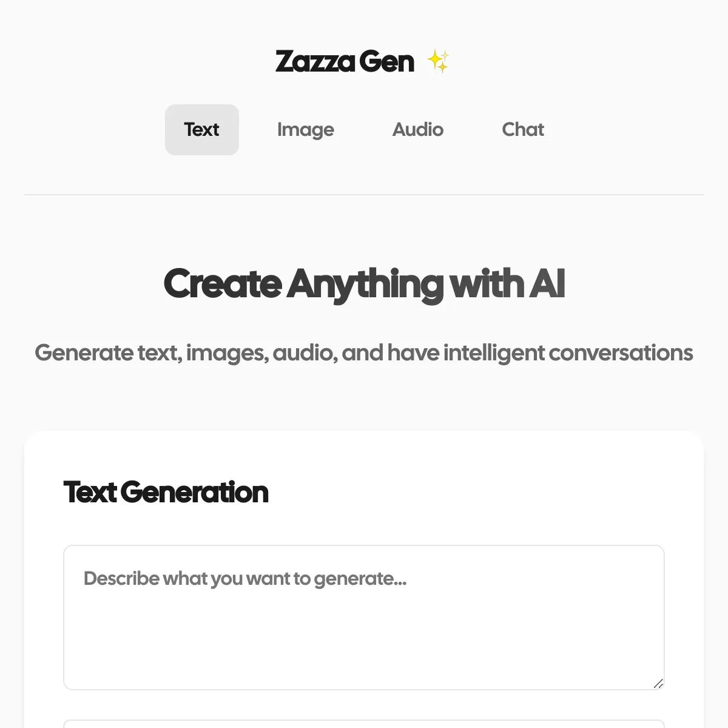Click the 'Create Anything with AI' headline
Viewport: 728px width, 728px height.
coord(364,284)
